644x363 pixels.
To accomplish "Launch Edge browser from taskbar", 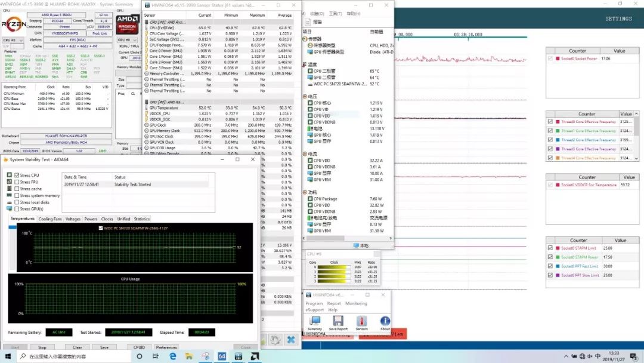I will click(x=172, y=356).
